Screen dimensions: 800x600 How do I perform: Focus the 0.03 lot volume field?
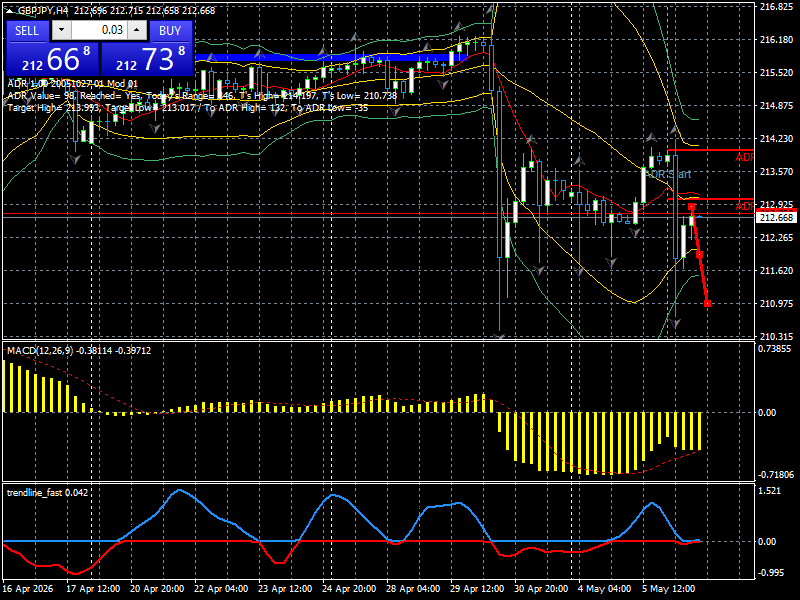[x=99, y=30]
